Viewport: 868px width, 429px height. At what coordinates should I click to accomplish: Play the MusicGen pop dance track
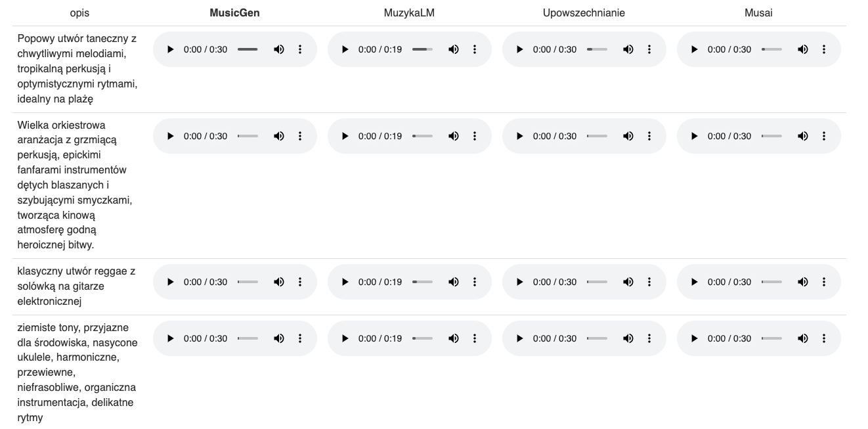pos(171,49)
